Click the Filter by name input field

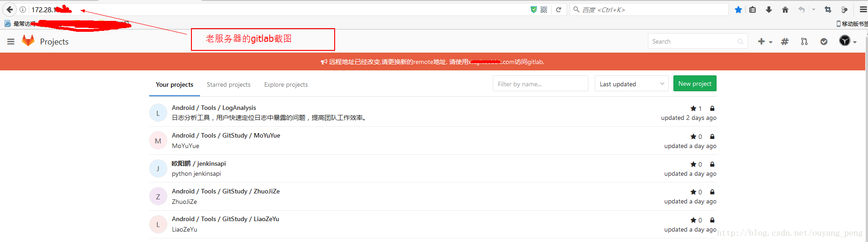point(540,84)
